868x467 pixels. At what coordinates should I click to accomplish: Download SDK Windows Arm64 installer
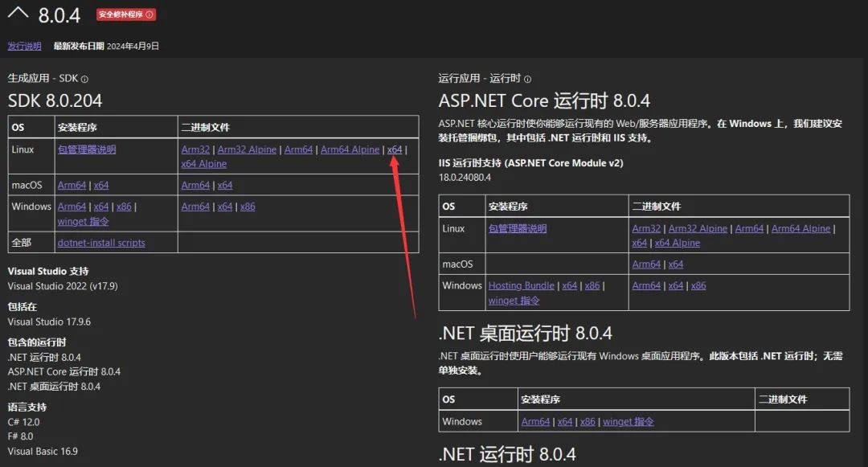tap(72, 207)
